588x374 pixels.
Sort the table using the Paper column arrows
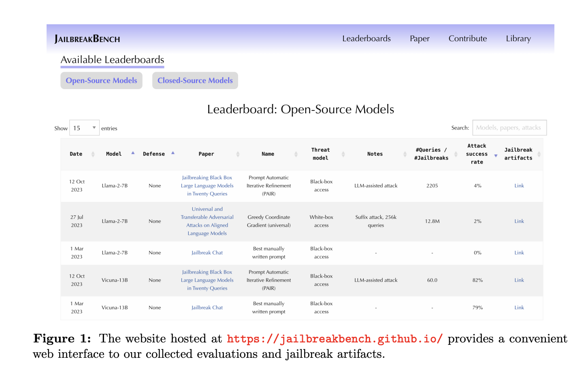tap(238, 154)
